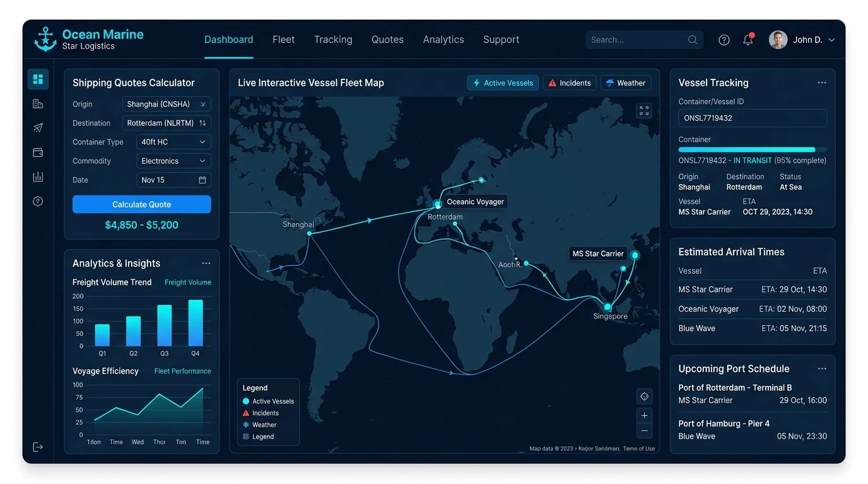Image resolution: width=868 pixels, height=484 pixels.
Task: Open the Analytics & Insights more options menu
Action: pos(206,263)
